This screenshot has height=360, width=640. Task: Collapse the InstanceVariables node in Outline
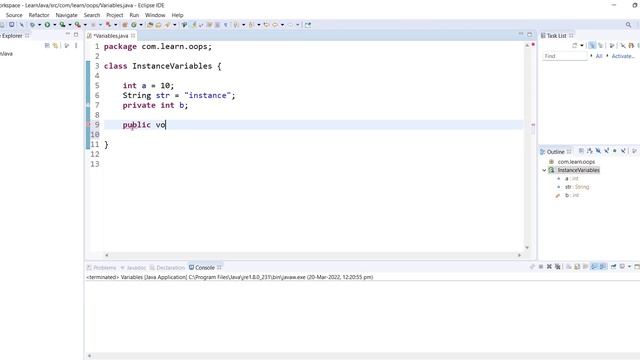(544, 170)
